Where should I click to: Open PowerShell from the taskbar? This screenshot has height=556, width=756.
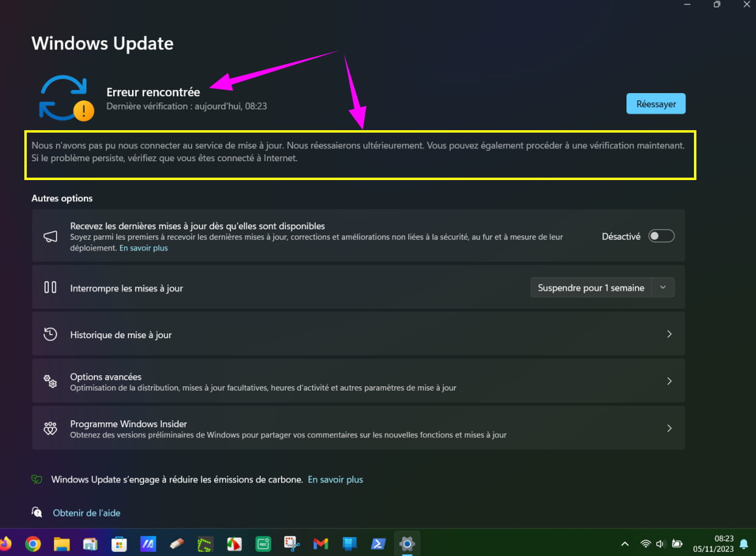pos(378,543)
